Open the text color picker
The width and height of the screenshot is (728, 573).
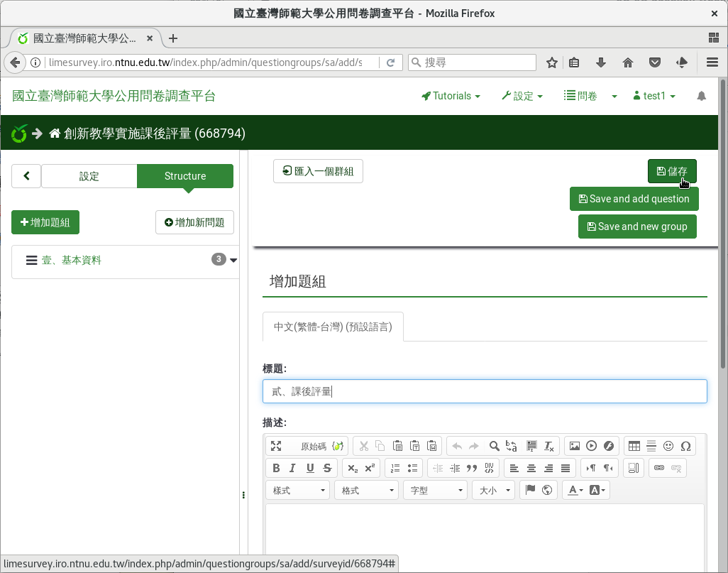tap(575, 490)
